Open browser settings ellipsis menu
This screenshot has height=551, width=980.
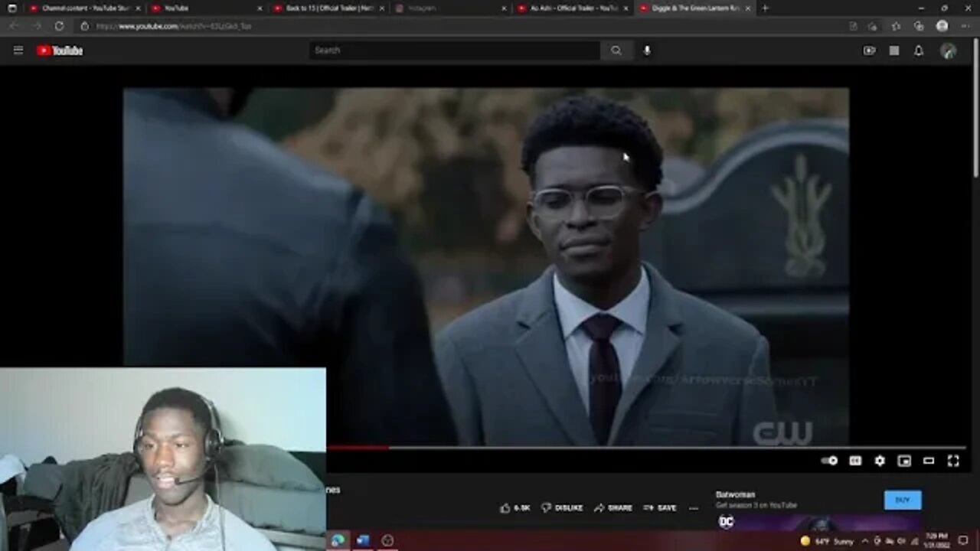pyautogui.click(x=965, y=26)
